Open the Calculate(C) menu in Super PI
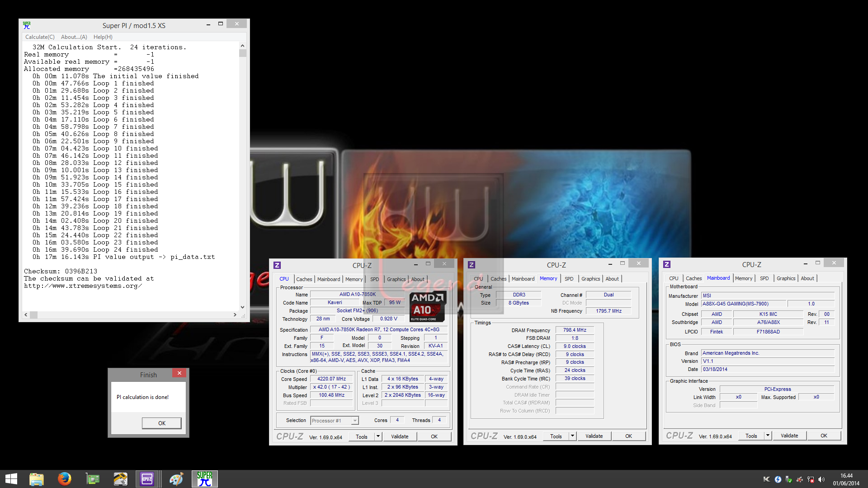This screenshot has width=868, height=488. (40, 37)
